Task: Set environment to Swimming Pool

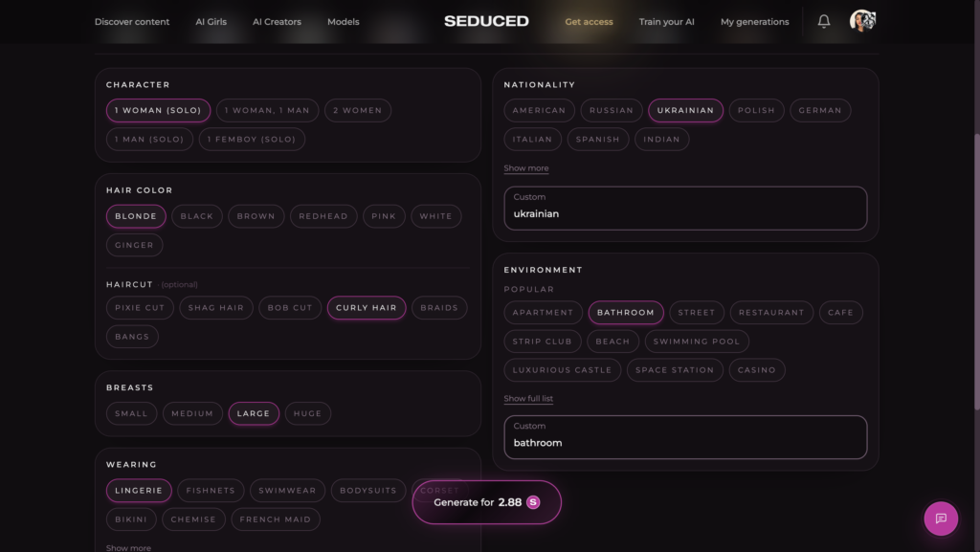Action: click(697, 342)
